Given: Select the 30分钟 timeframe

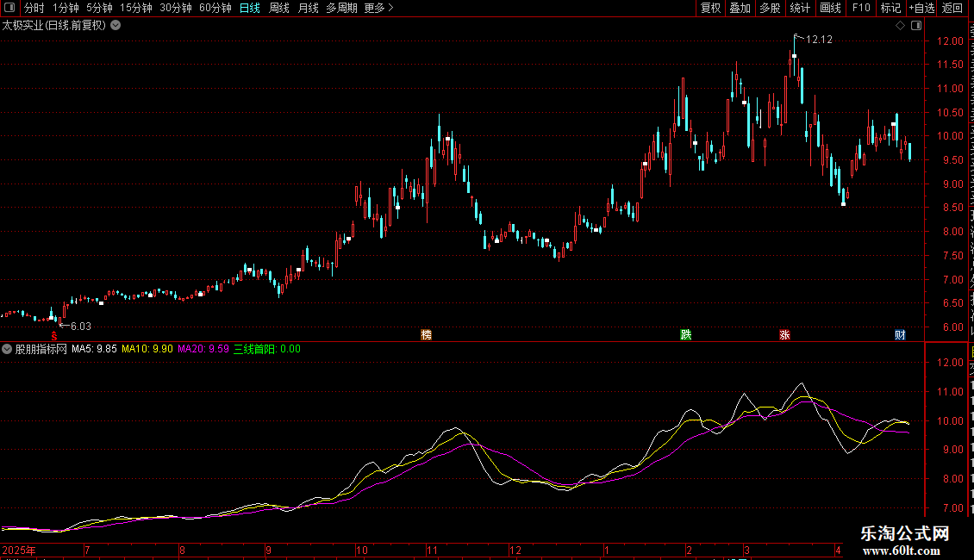Looking at the screenshot, I should 176,8.
